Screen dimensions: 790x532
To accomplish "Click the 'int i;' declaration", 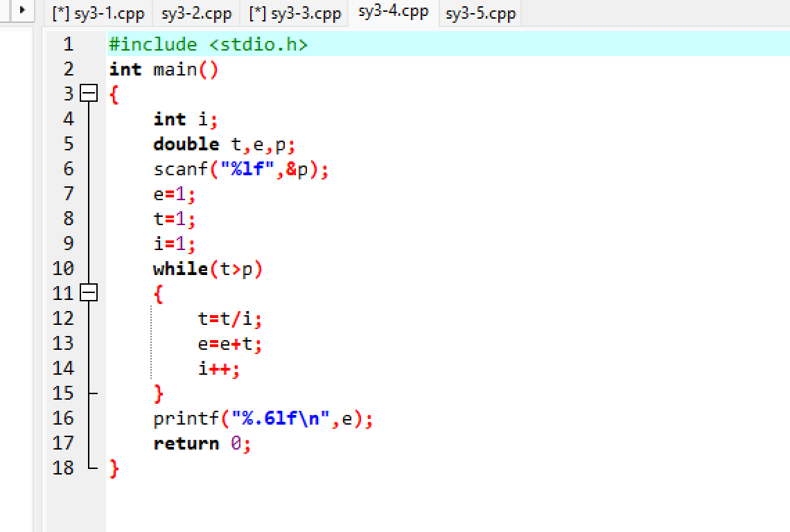I will [x=186, y=119].
